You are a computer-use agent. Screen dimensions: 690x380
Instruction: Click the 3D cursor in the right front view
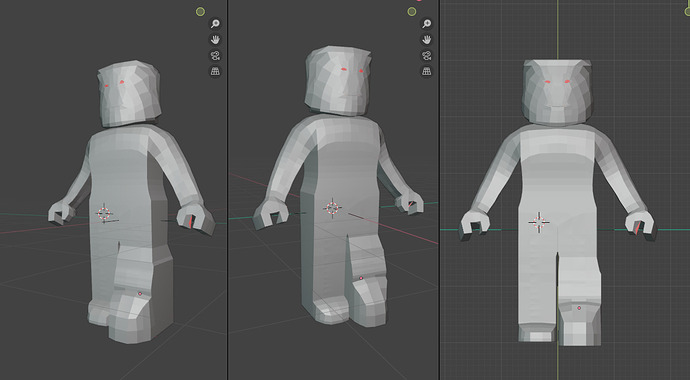coord(539,222)
